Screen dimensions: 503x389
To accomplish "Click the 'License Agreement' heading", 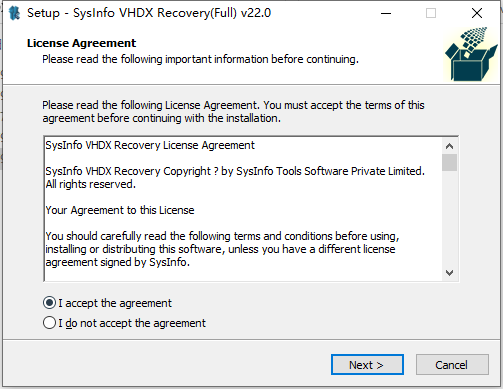I will pyautogui.click(x=81, y=43).
